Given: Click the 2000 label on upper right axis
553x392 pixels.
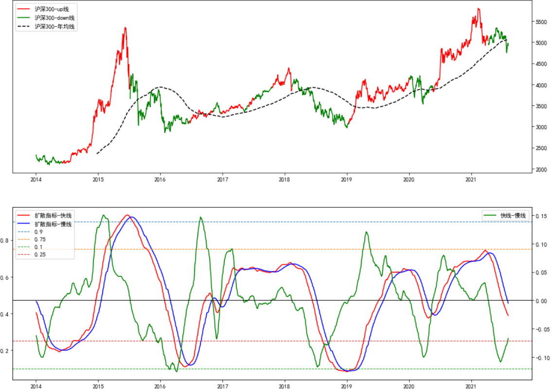Looking at the screenshot, I should (x=543, y=170).
